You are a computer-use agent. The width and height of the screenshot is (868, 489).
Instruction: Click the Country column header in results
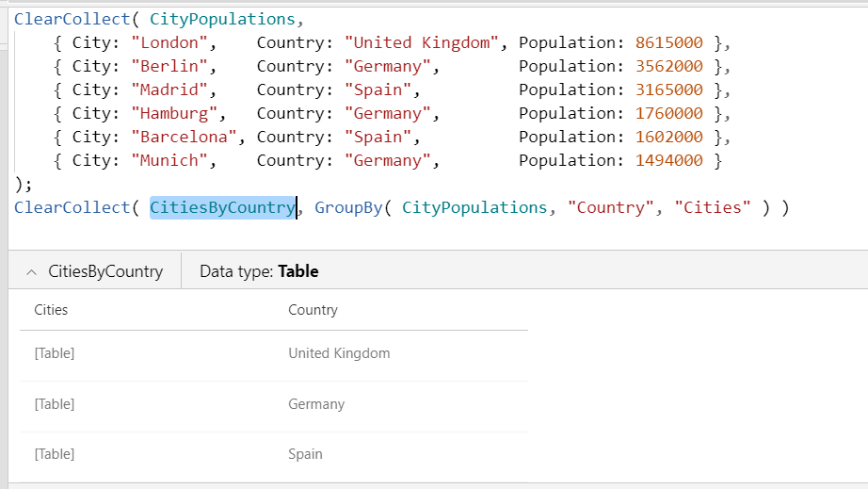coord(313,310)
